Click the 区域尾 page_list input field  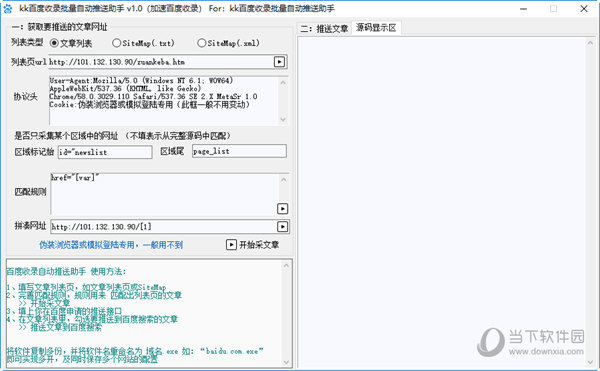pos(239,151)
